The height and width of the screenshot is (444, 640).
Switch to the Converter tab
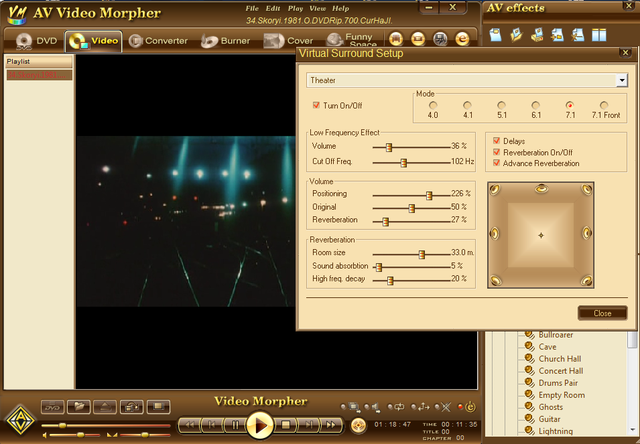point(158,41)
